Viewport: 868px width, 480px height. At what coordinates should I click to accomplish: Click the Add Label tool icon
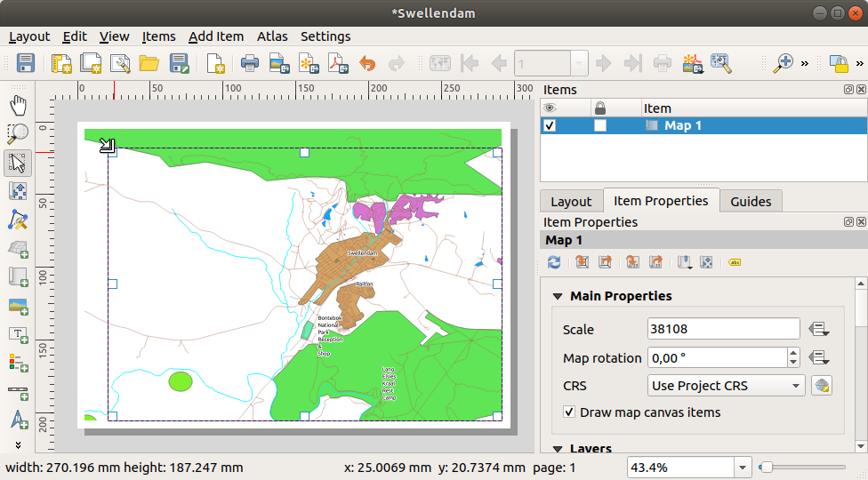[18, 334]
